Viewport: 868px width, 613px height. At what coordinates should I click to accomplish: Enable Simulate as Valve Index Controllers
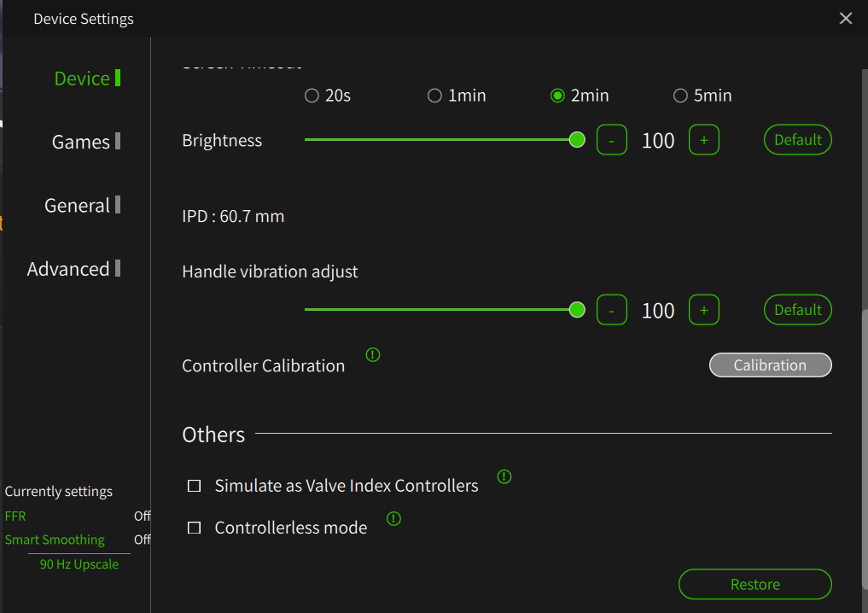tap(195, 486)
